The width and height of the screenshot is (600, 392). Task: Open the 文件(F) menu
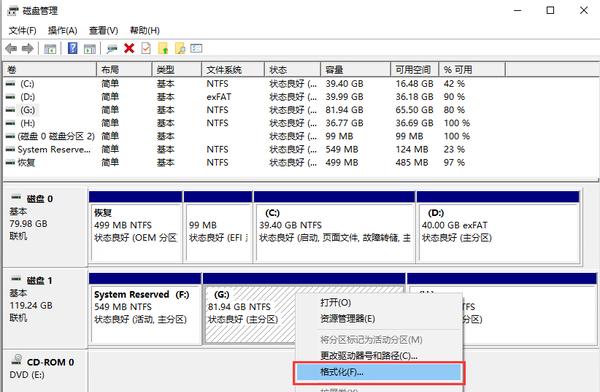pos(23,30)
